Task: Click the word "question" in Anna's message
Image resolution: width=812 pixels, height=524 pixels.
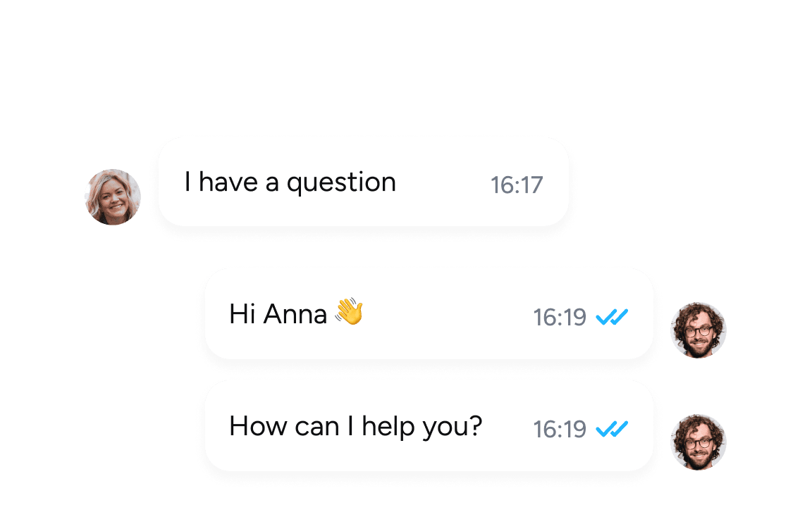Action: (x=341, y=183)
